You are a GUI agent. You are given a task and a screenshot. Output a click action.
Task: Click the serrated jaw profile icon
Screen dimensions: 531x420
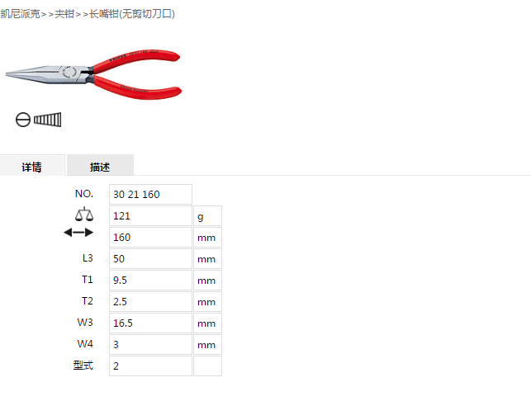(x=47, y=120)
